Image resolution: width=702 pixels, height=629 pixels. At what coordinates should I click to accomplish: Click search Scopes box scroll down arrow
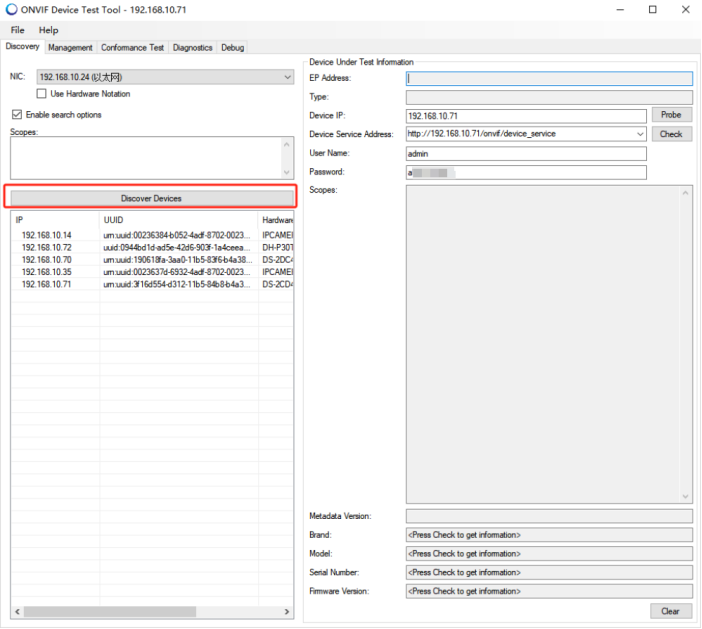[x=287, y=172]
